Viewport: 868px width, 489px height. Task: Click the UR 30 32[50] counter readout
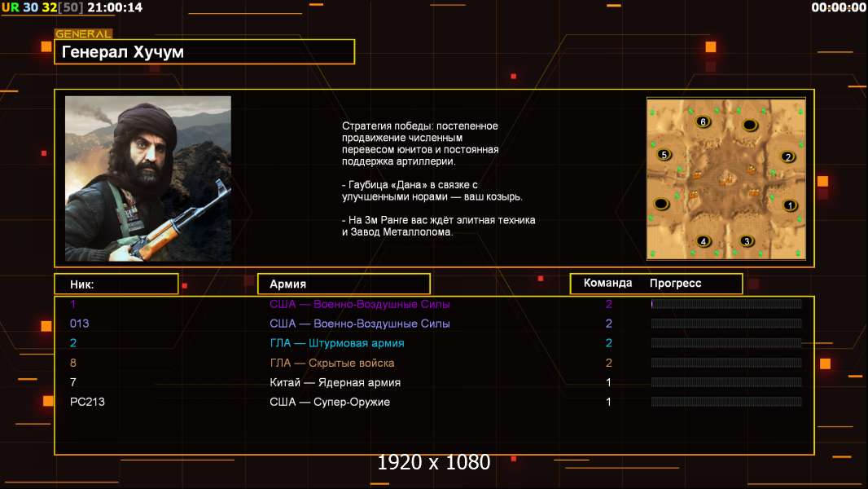pos(42,7)
